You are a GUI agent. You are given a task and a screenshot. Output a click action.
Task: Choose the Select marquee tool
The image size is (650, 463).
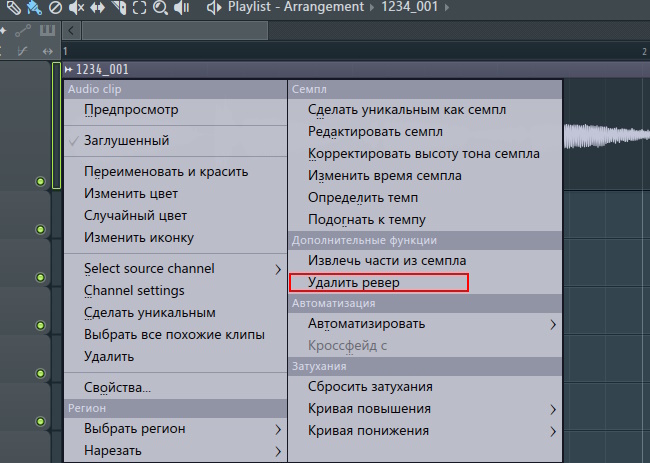click(x=140, y=7)
